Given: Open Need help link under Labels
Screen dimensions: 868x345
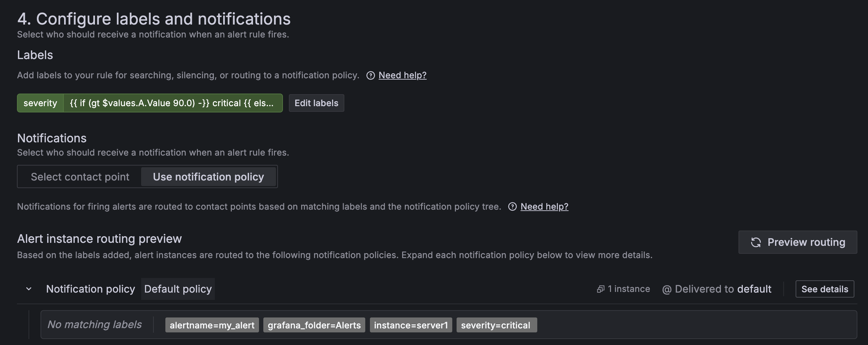Looking at the screenshot, I should pos(402,75).
